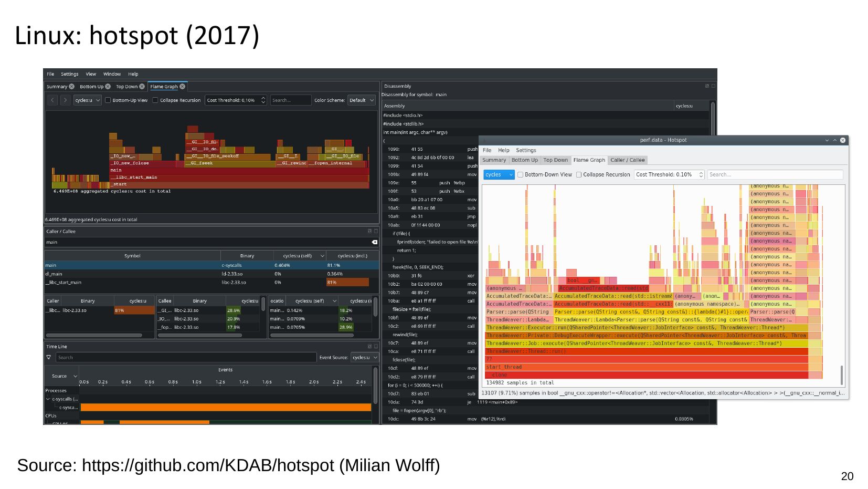
Task: Click the orange c-syscalls timeline bar
Action: [226, 408]
